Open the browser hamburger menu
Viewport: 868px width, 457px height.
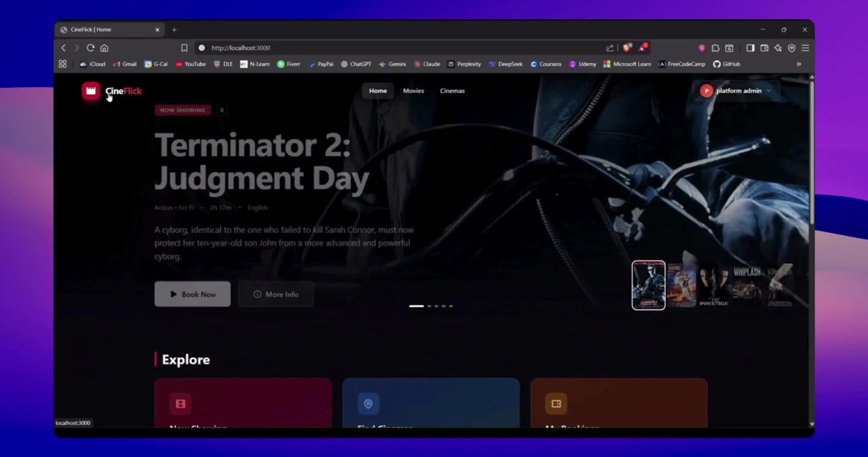(805, 48)
